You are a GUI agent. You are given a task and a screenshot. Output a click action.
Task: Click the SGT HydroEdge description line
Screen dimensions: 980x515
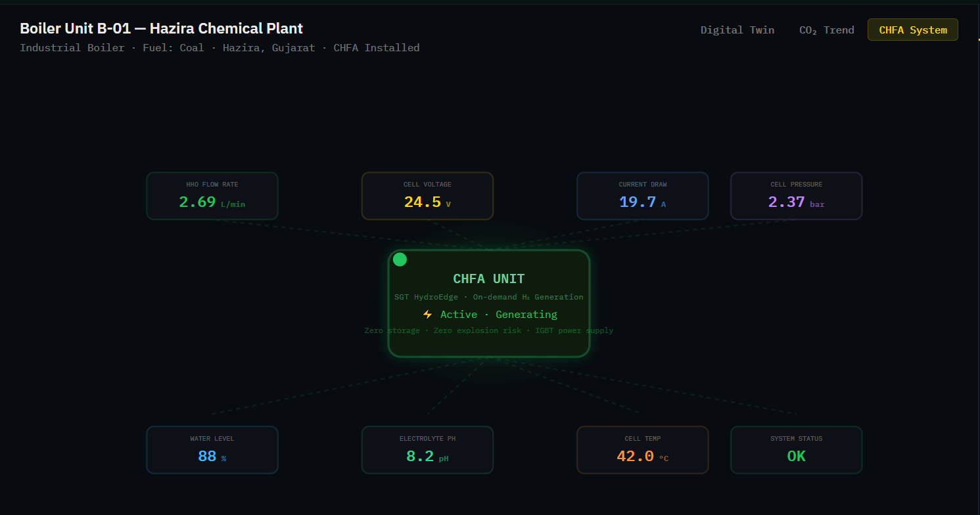pos(488,297)
